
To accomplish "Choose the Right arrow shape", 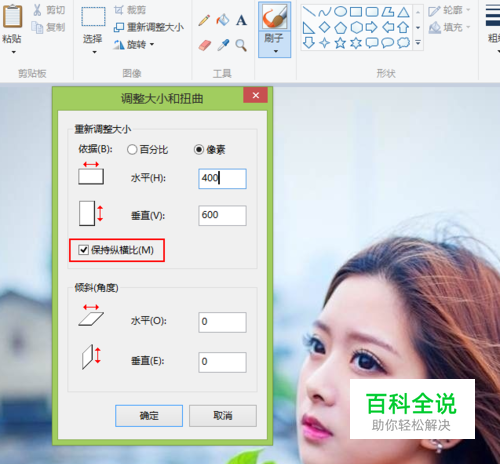I will (x=372, y=27).
